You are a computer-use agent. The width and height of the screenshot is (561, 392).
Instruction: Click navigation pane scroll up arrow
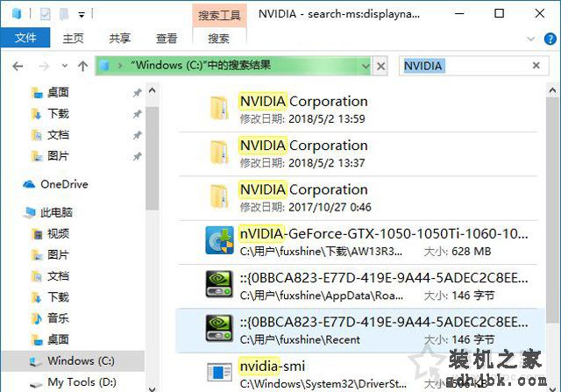(152, 90)
